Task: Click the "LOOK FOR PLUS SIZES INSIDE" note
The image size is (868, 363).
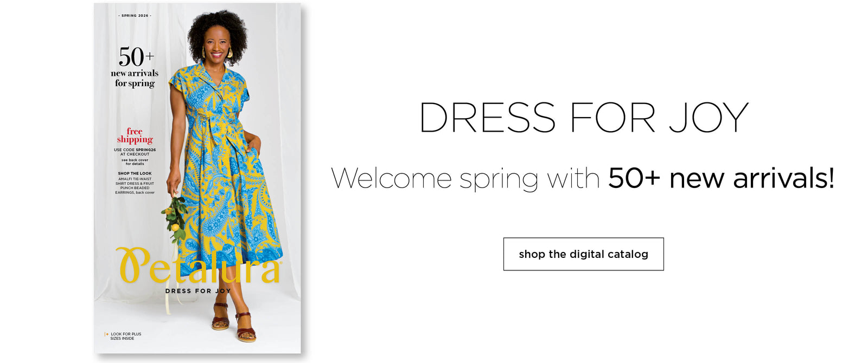Action: point(125,336)
